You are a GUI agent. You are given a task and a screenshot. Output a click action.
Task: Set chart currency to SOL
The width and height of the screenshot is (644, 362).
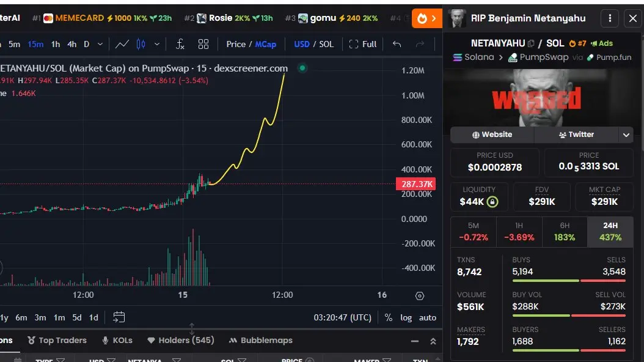click(x=326, y=44)
